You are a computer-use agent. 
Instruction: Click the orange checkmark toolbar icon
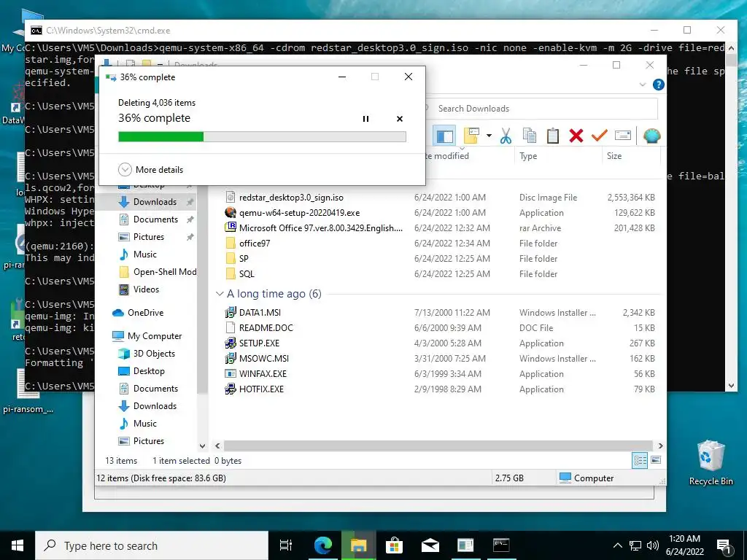(x=600, y=136)
